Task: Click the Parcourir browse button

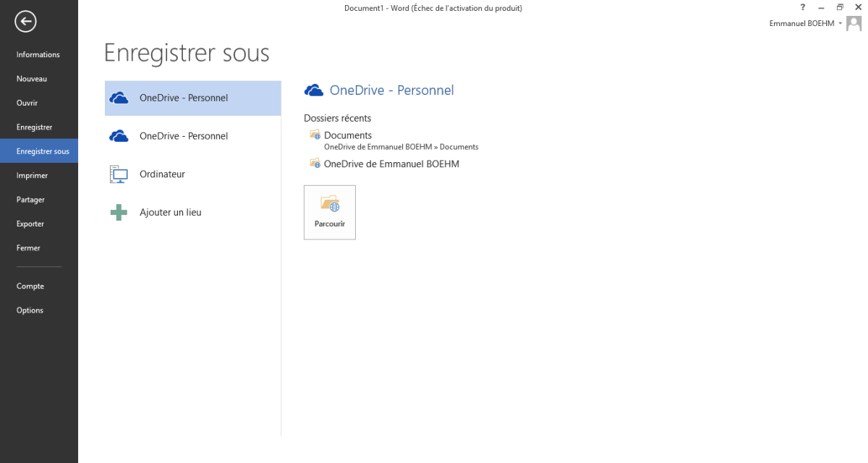Action: tap(330, 212)
